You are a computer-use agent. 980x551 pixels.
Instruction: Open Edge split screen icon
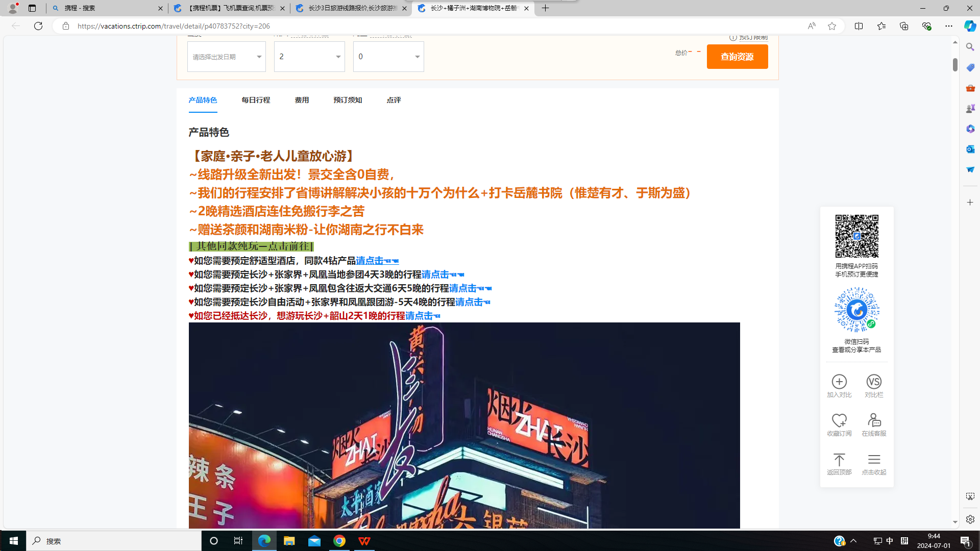coord(859,26)
